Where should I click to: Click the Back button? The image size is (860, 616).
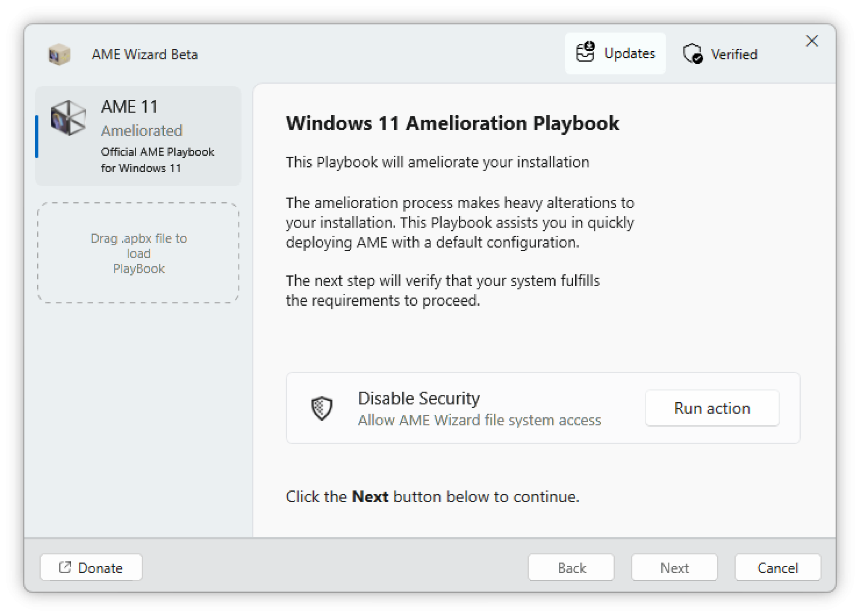(571, 568)
